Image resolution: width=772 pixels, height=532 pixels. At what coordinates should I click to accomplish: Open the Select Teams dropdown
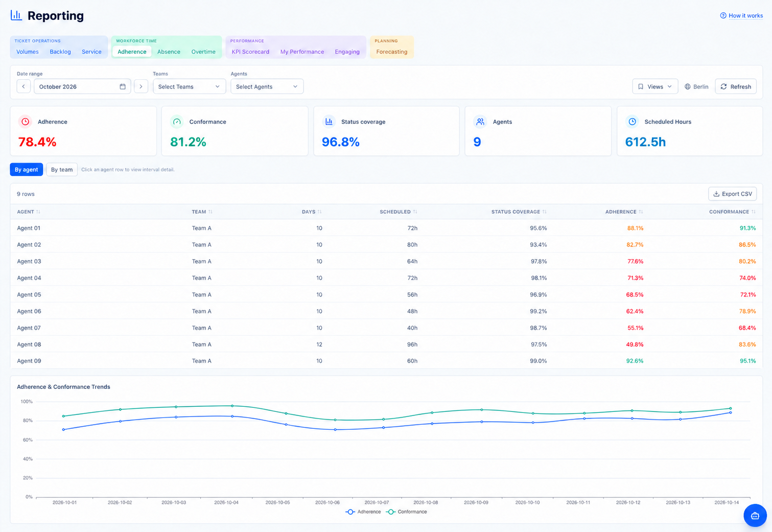tap(189, 86)
